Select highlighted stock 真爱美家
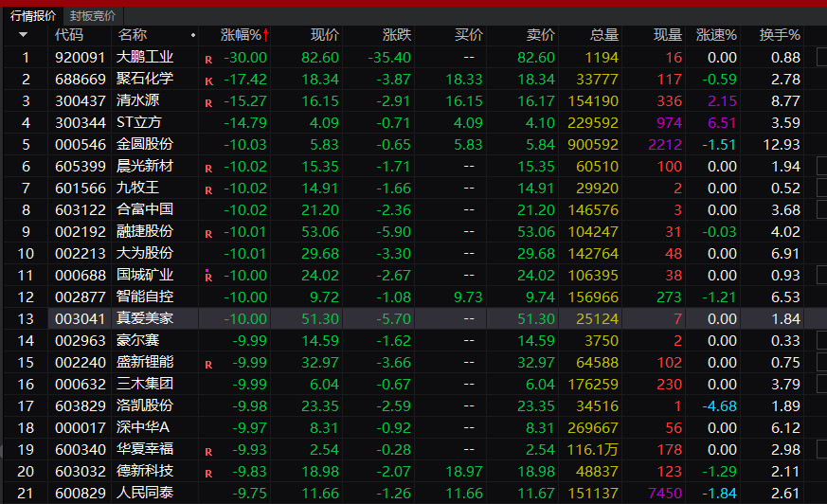The height and width of the screenshot is (504, 827). tap(145, 318)
